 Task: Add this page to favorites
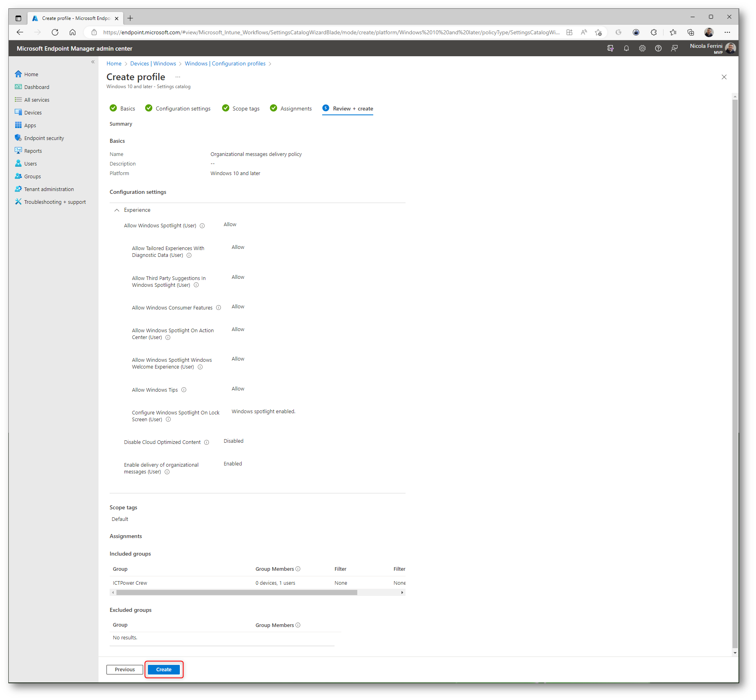point(598,32)
